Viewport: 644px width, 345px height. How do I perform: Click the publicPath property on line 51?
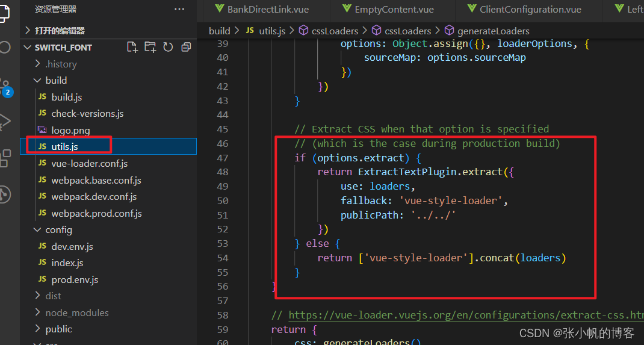pos(369,215)
